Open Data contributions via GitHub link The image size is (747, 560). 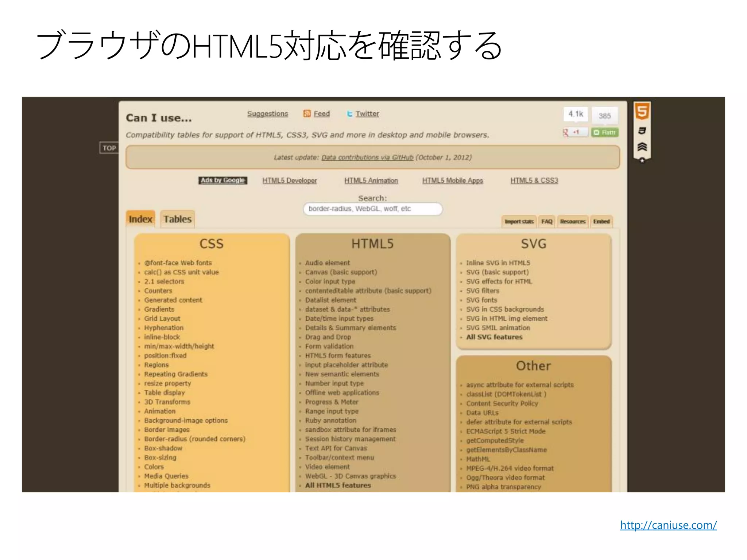(x=367, y=157)
